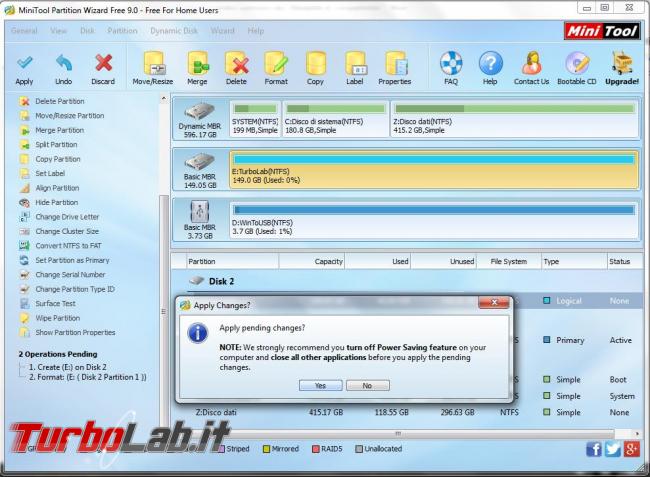Close the Apply Changes dialog

pos(494,303)
